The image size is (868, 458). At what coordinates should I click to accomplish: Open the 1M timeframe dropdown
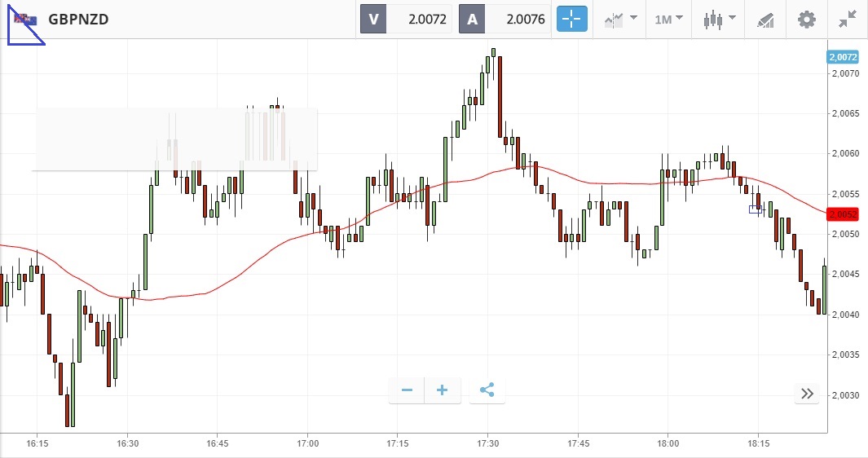click(668, 19)
